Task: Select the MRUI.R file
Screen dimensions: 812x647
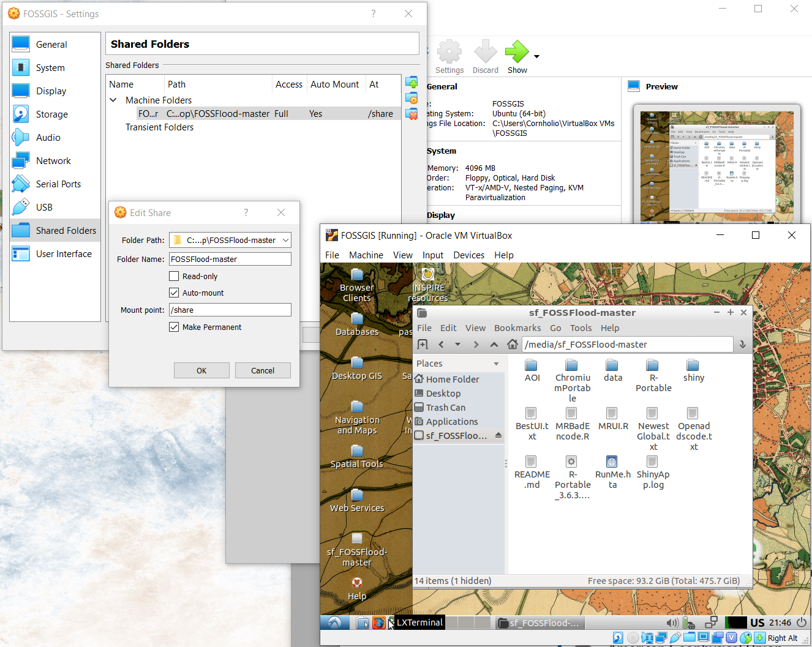Action: (x=612, y=419)
